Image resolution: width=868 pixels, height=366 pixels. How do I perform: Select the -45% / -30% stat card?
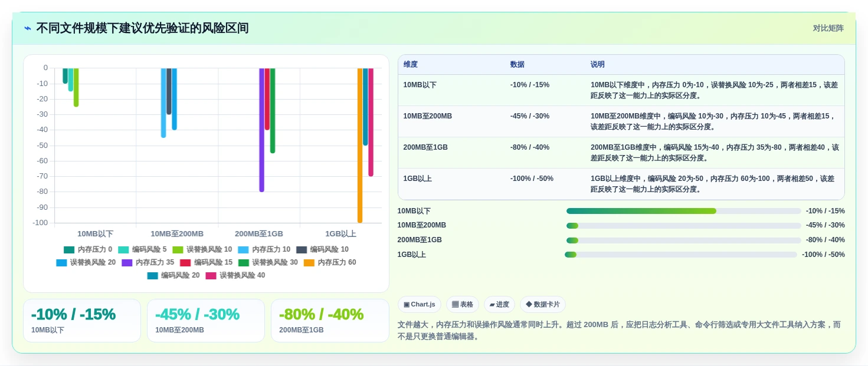click(x=206, y=321)
